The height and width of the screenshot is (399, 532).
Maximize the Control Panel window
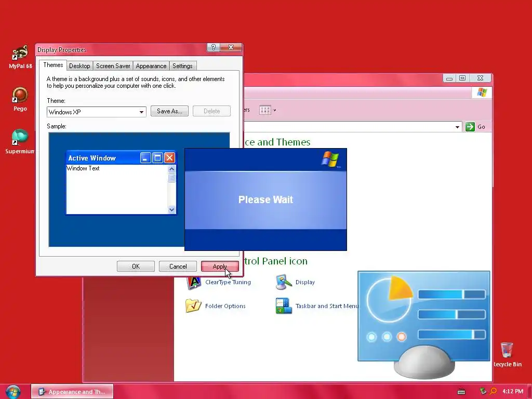(x=462, y=78)
